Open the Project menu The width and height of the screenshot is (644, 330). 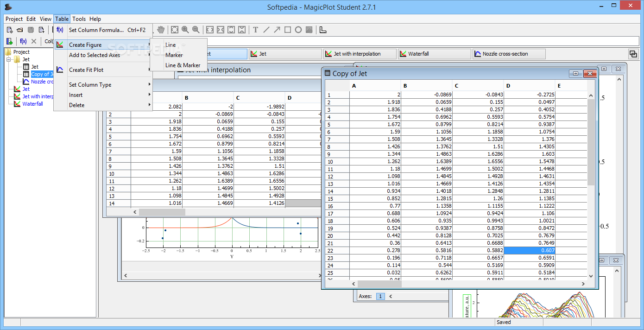tap(14, 19)
